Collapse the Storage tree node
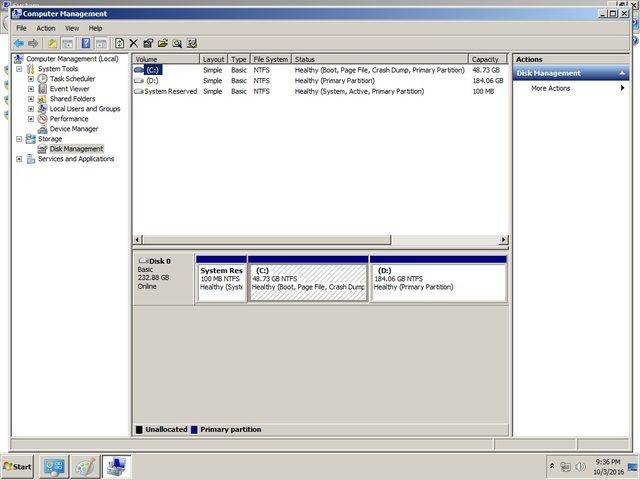The height and width of the screenshot is (480, 640). 19,139
